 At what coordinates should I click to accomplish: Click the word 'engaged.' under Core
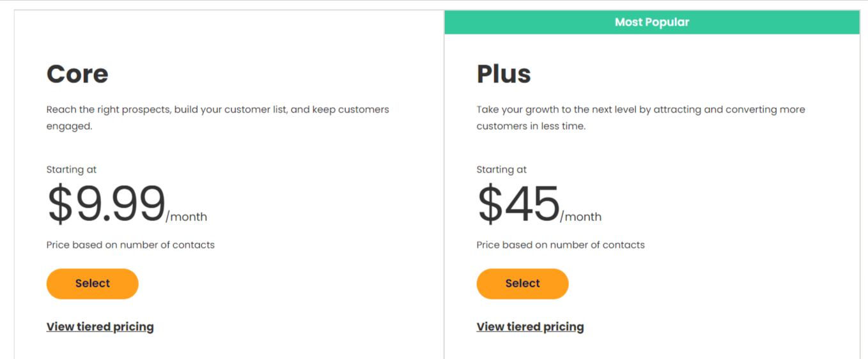pyautogui.click(x=70, y=126)
